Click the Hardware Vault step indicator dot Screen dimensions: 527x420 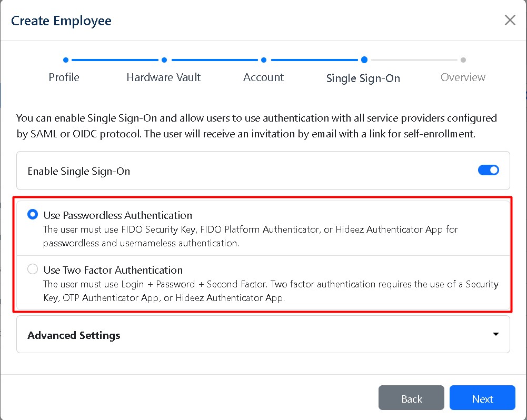pos(164,60)
